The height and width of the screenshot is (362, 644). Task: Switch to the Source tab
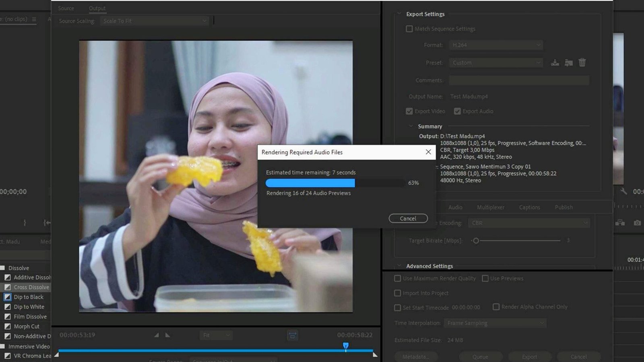click(x=66, y=8)
